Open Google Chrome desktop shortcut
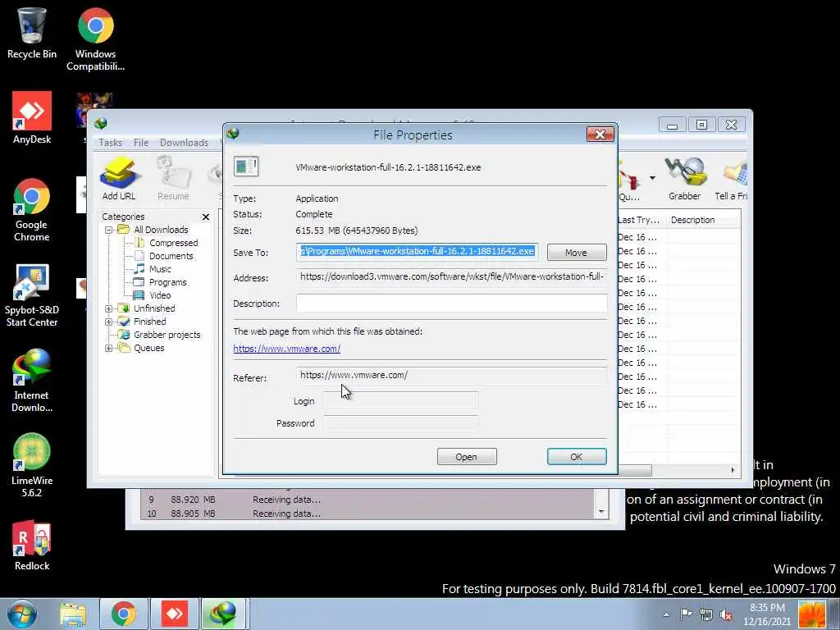Viewport: 840px width, 630px height. pos(32,210)
